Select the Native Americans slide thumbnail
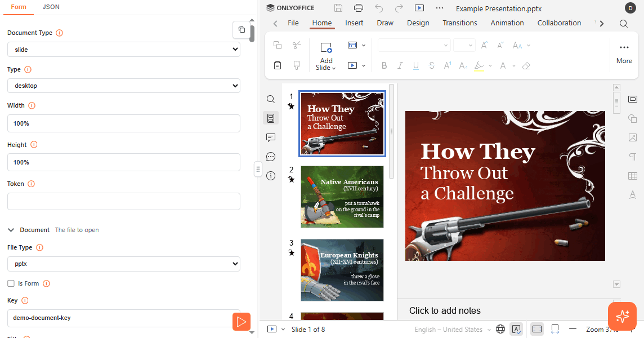The height and width of the screenshot is (338, 644). [x=342, y=197]
